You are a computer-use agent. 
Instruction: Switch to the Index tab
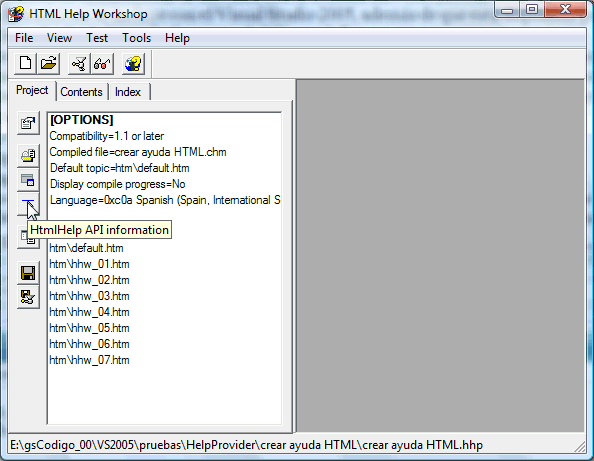point(128,92)
